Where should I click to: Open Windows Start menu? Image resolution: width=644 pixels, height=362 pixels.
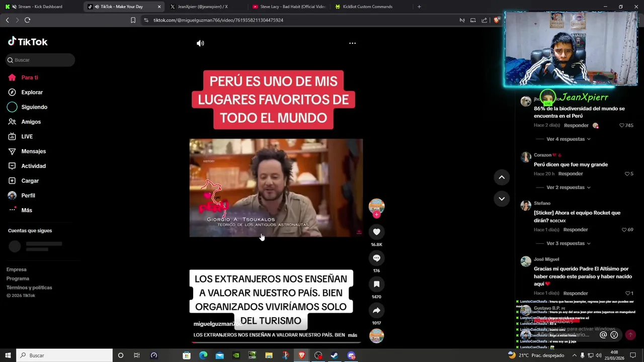(8, 355)
